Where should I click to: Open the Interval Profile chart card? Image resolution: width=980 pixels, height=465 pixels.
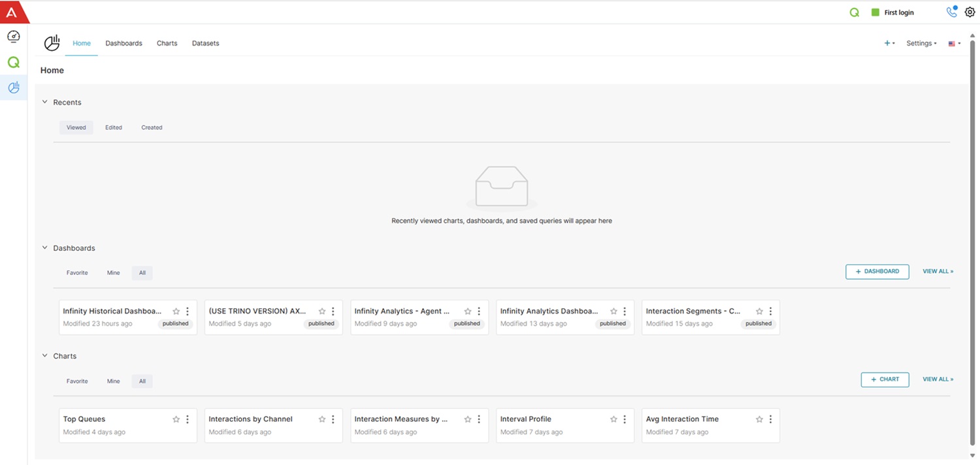[565, 425]
